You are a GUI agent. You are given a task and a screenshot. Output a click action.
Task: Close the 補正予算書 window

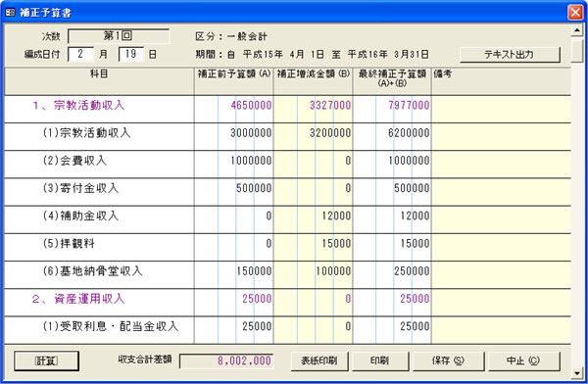[575, 13]
